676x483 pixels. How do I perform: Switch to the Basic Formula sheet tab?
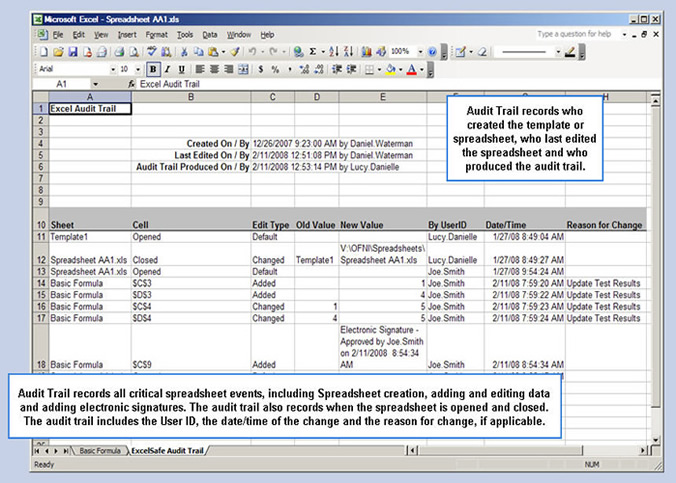pyautogui.click(x=100, y=451)
